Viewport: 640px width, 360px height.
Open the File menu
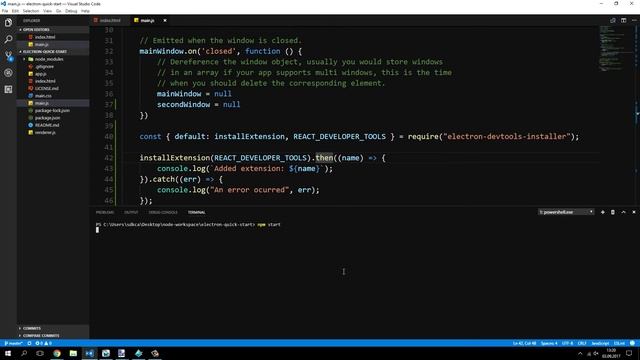tap(5, 11)
